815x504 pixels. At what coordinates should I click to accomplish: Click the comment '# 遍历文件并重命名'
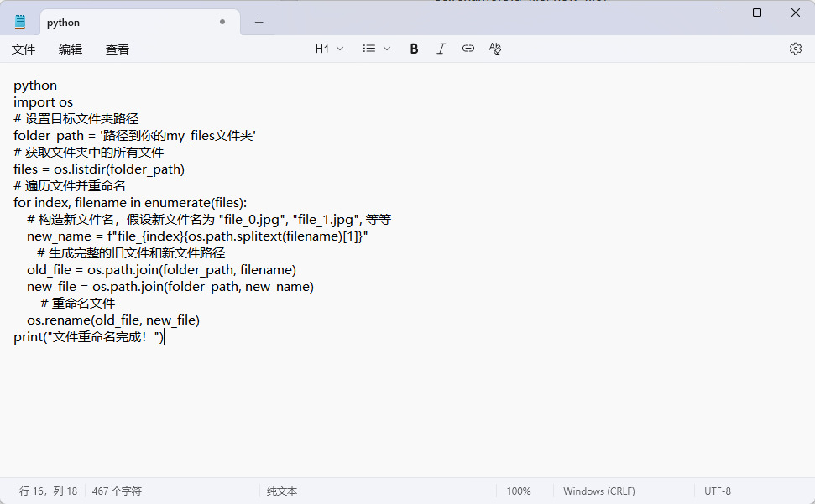tap(70, 186)
